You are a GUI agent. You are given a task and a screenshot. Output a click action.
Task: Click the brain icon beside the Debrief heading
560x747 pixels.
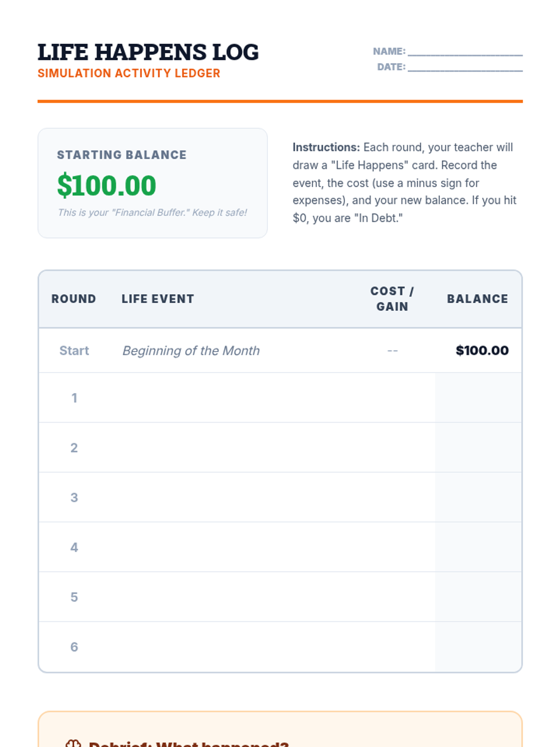pyautogui.click(x=73, y=743)
